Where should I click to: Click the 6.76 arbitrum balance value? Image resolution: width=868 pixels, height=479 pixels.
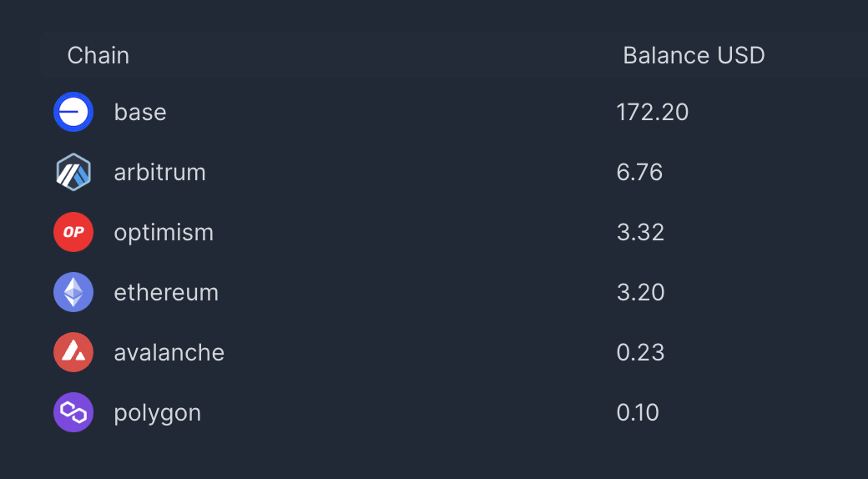(x=639, y=172)
